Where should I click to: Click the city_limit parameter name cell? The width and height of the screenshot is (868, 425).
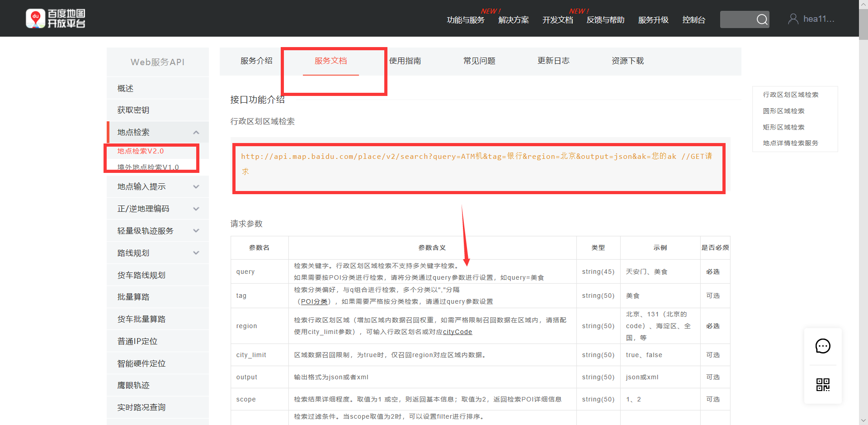coord(259,355)
